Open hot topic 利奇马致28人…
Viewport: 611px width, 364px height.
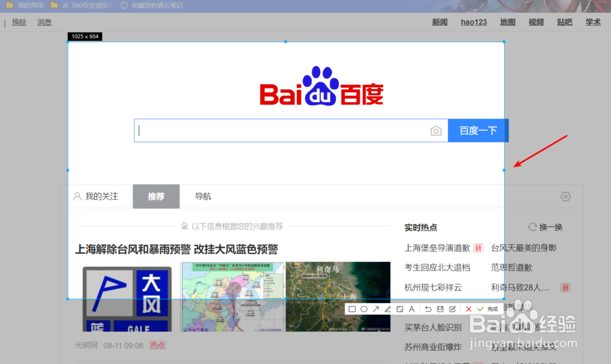tap(520, 288)
